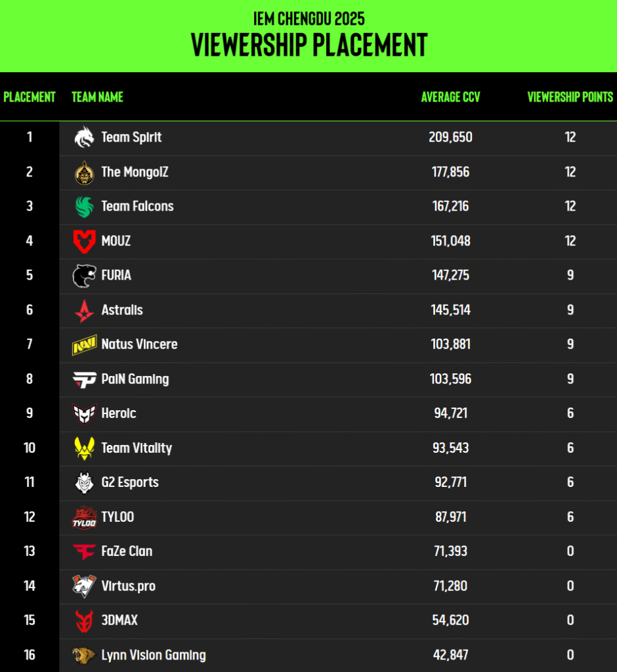This screenshot has width=617, height=672.
Task: Click the Heroic team name
Action: point(119,413)
